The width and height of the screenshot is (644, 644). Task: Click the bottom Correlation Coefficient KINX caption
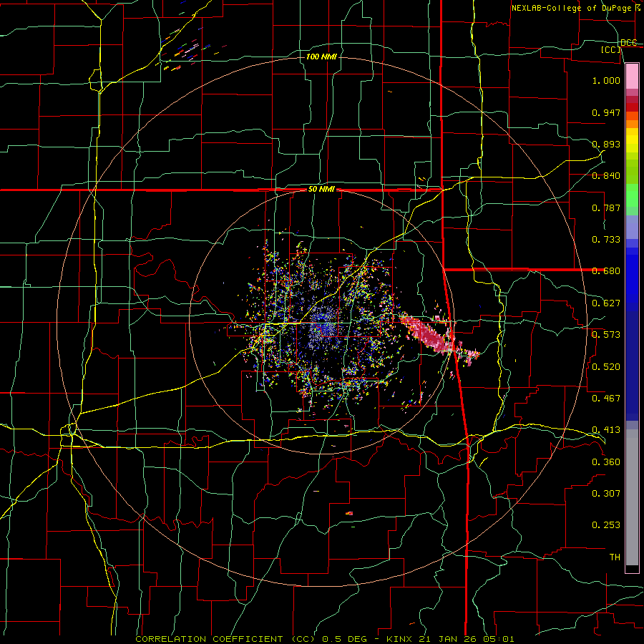click(x=324, y=639)
